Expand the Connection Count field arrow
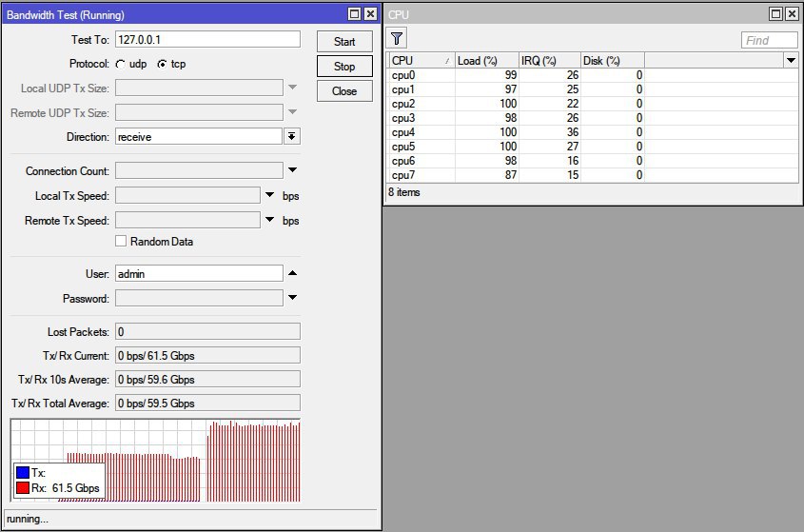This screenshot has width=804, height=532. 292,169
